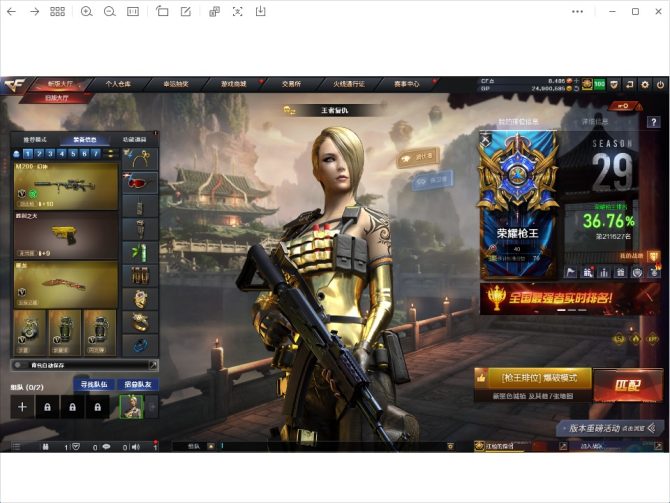Open the 个人仓库 tab
Image resolution: width=670 pixels, height=503 pixels.
[x=118, y=84]
